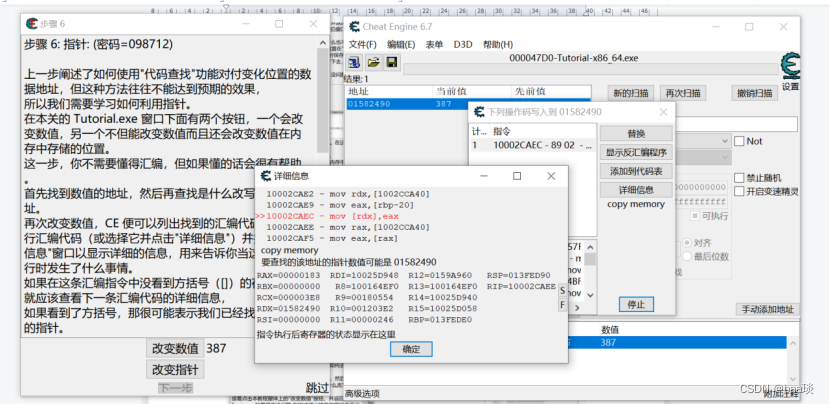Click the 新的扫描 button
The width and height of the screenshot is (829, 404).
pyautogui.click(x=631, y=93)
